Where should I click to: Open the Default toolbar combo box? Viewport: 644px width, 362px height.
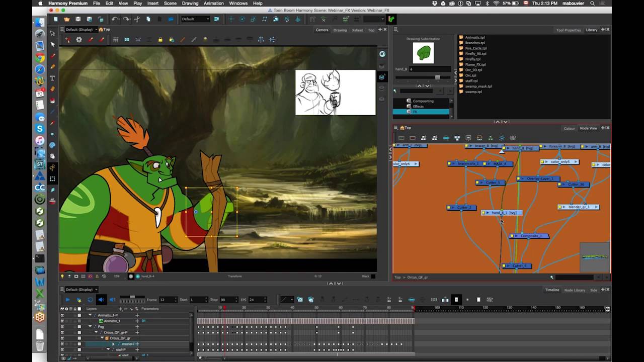click(195, 19)
